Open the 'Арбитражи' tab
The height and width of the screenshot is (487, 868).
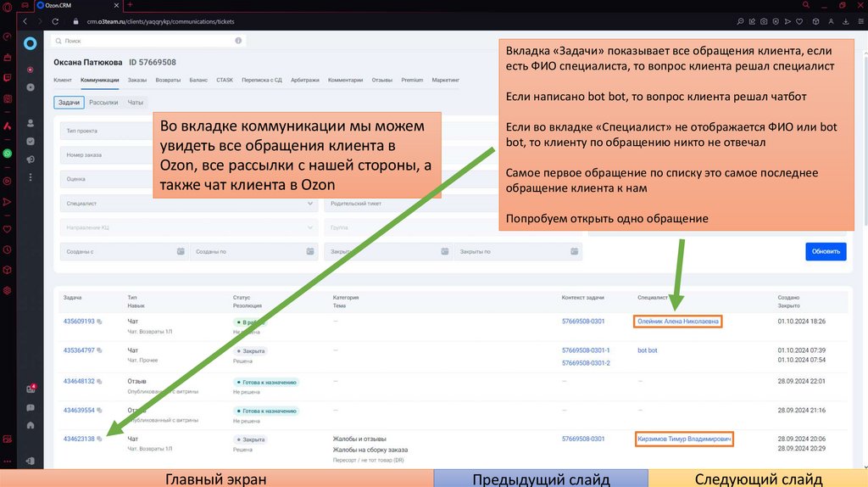point(304,80)
